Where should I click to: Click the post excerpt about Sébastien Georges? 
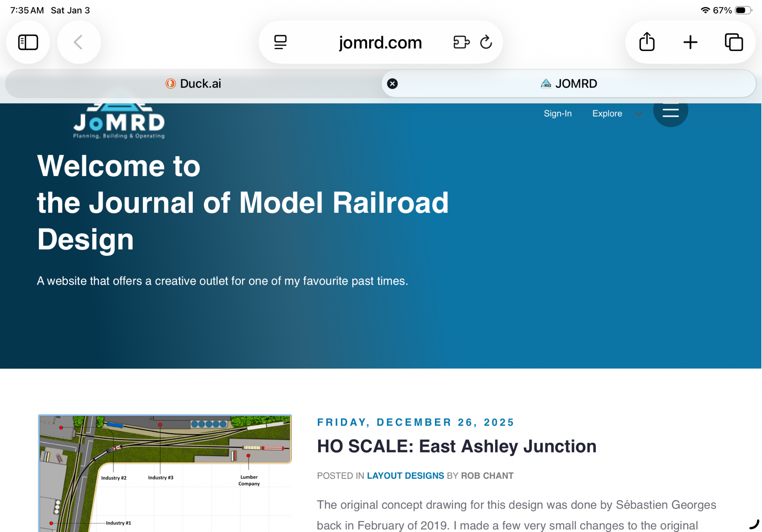tap(516, 515)
